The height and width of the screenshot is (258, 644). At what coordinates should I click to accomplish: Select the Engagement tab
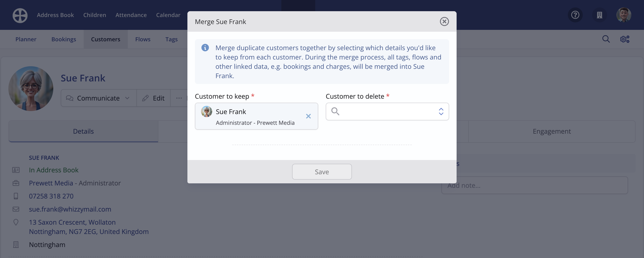point(551,131)
